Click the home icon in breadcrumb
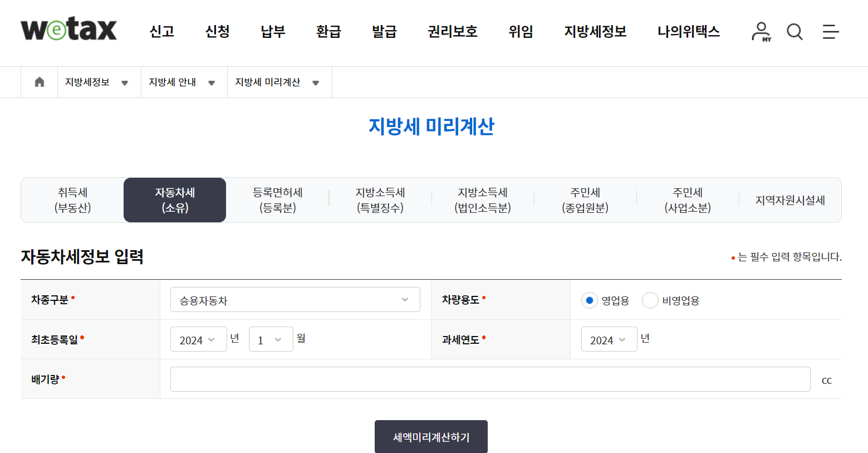868x453 pixels. coord(38,82)
